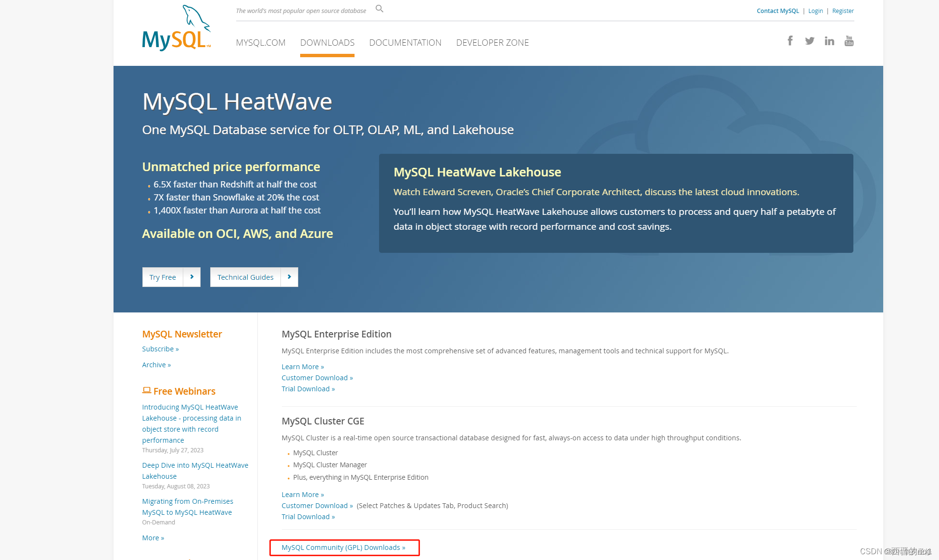Click the MySQL Newsletter heading
Screen dimensions: 939x560
[x=182, y=334]
